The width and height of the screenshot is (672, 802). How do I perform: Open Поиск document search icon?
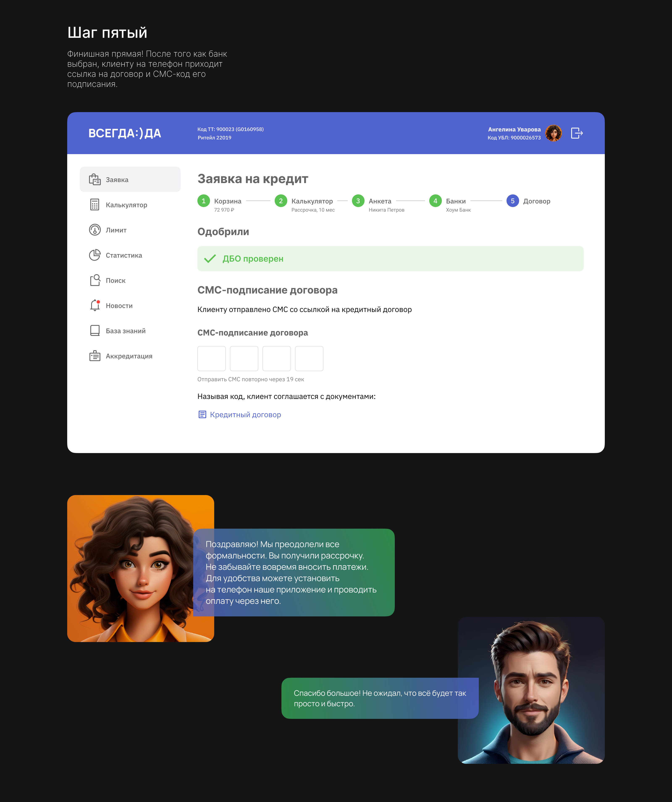point(95,280)
